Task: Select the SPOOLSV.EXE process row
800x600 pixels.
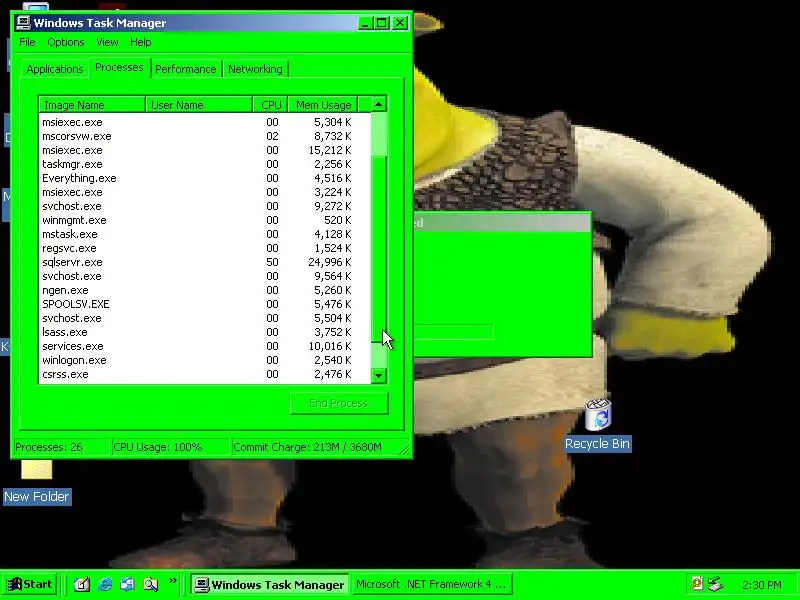Action: coord(205,304)
